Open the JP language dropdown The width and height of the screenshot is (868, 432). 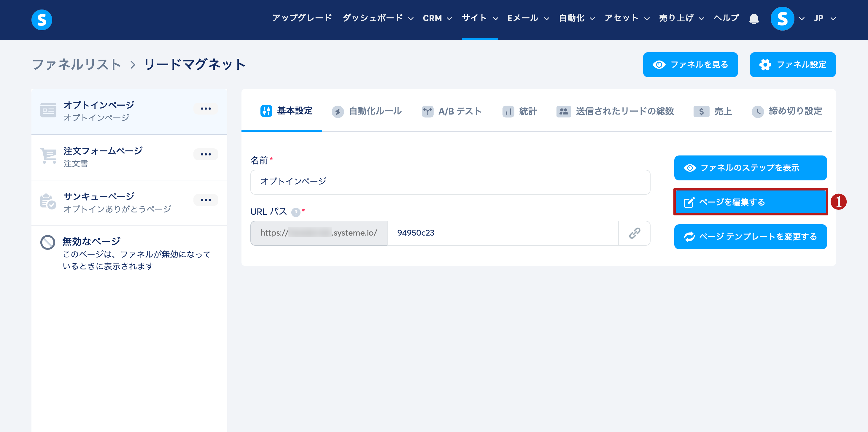coord(824,18)
